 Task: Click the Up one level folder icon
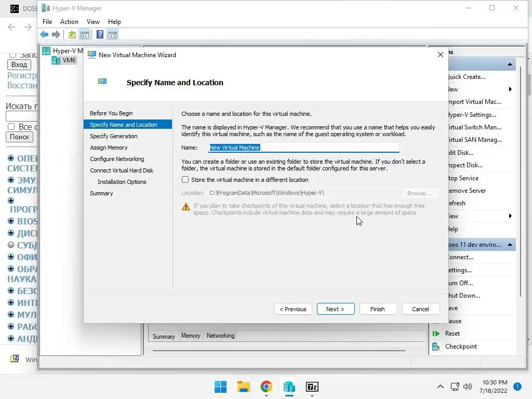(72, 34)
